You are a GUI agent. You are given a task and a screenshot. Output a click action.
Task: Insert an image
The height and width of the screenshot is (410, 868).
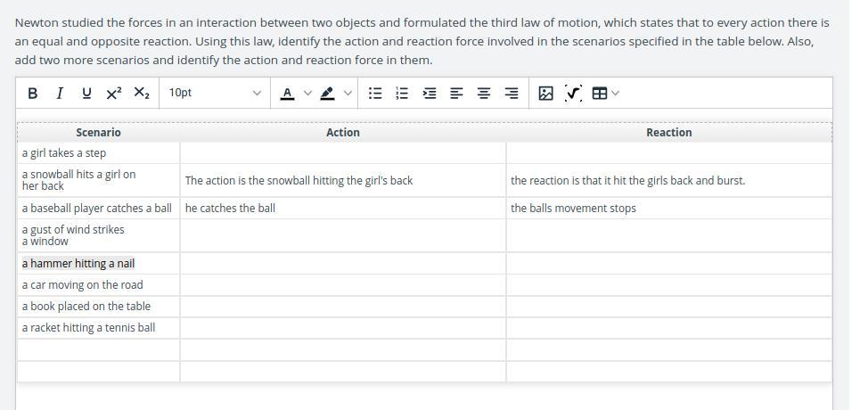click(545, 94)
